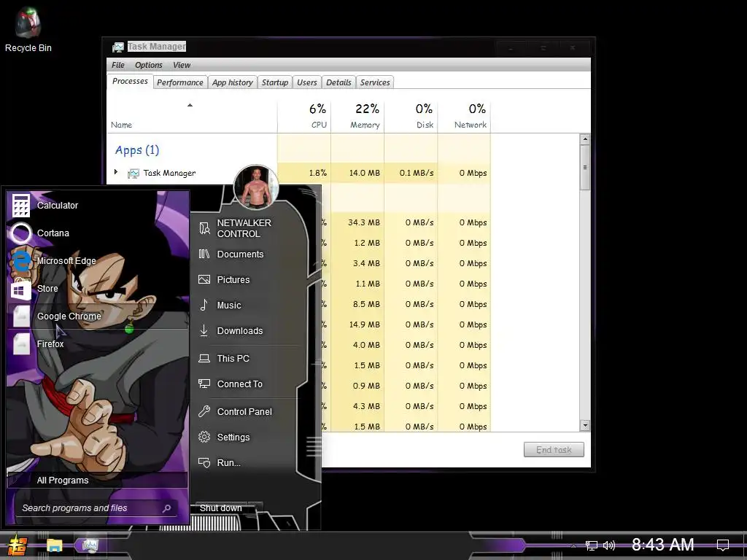Select the Processes tab
The height and width of the screenshot is (560, 747).
130,82
